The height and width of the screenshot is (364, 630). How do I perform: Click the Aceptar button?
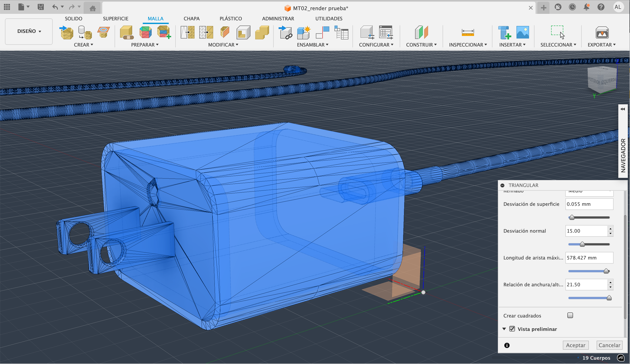pyautogui.click(x=575, y=345)
